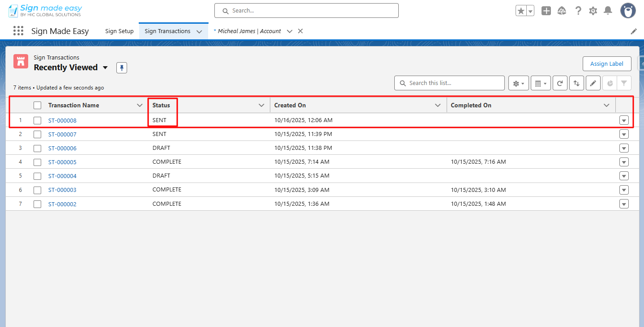
Task: Open the list view controls gear dropdown
Action: point(519,83)
